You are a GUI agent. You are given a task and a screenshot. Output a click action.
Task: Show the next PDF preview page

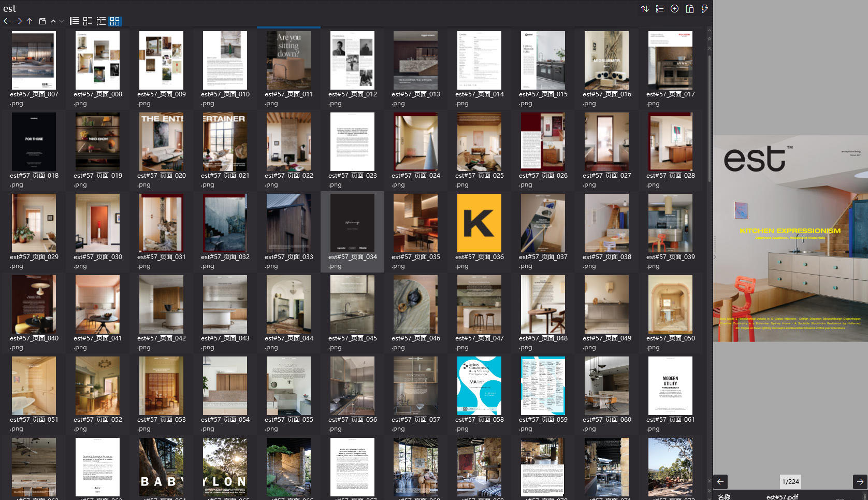coord(860,481)
